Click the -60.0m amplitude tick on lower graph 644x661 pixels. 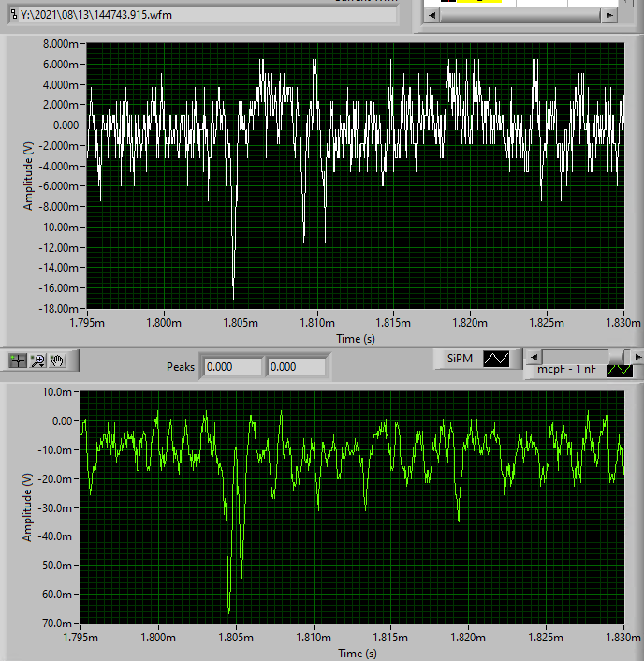click(x=55, y=595)
